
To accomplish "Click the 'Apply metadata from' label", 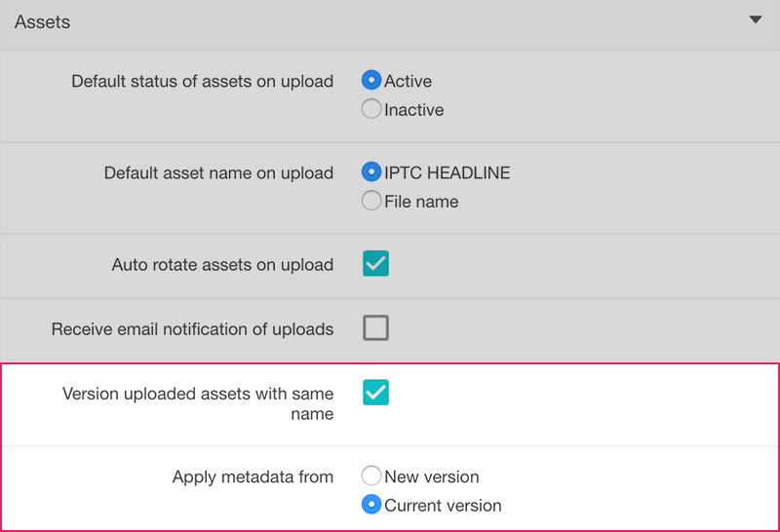I will [253, 476].
